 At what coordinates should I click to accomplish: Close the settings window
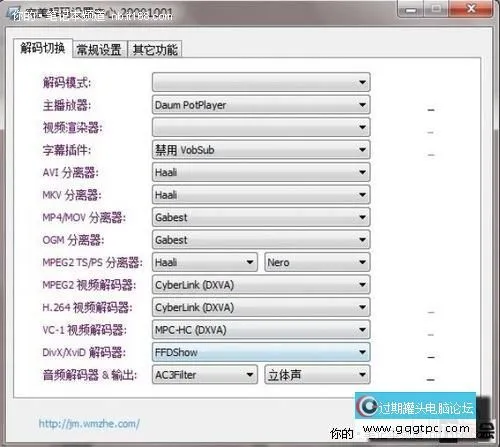pyautogui.click(x=471, y=9)
